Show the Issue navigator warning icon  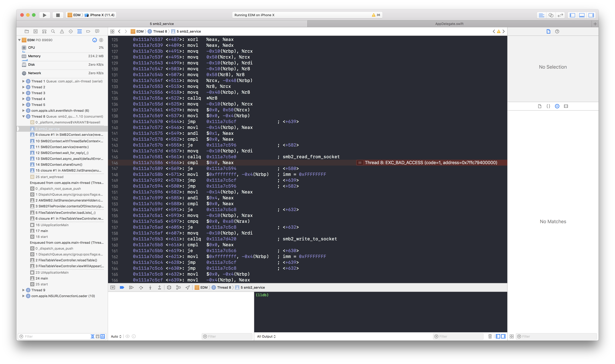click(x=62, y=31)
